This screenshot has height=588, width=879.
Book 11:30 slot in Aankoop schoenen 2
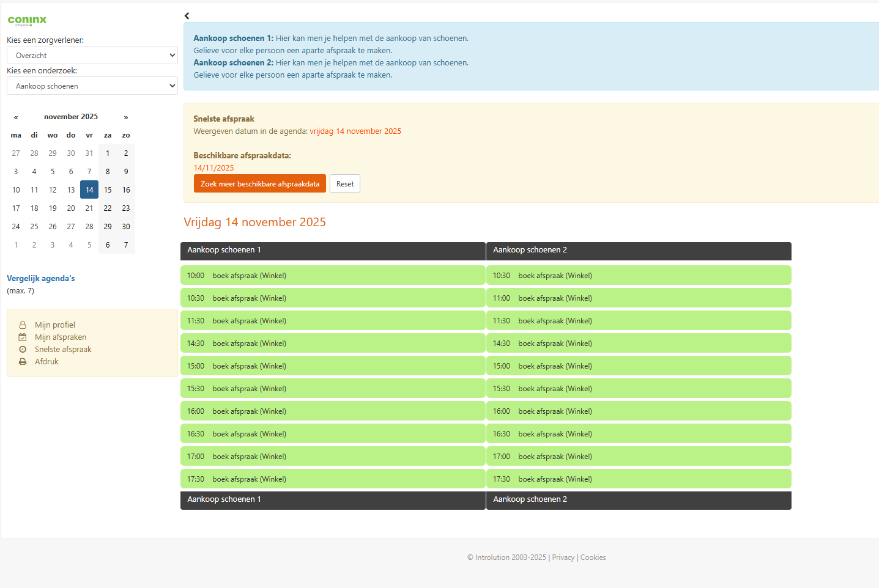(639, 321)
